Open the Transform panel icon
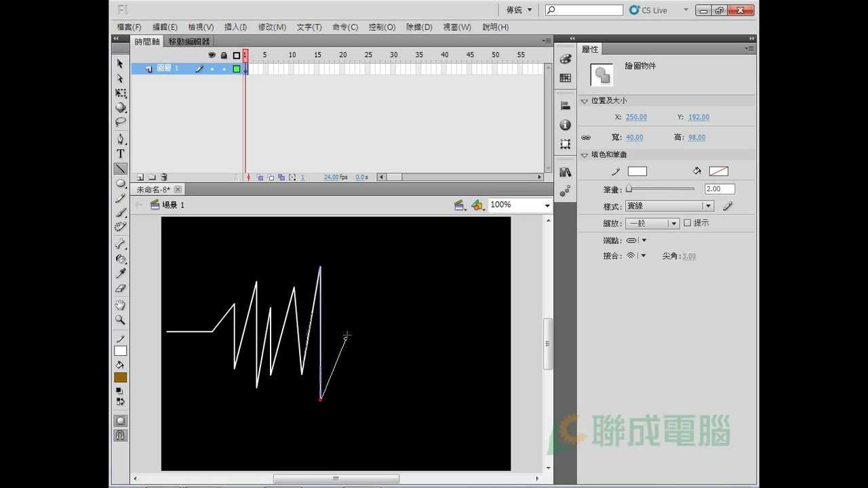The height and width of the screenshot is (488, 868). tap(566, 144)
